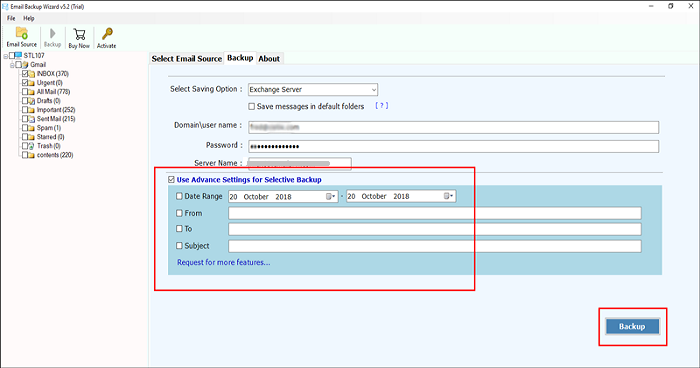Check the Starred (0) checkbox
Screen dimensions: 700x368
25,137
